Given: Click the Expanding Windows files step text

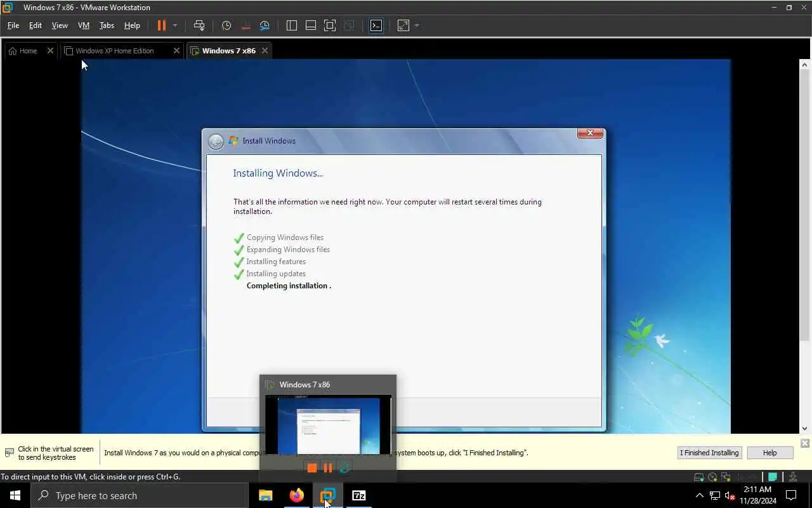Looking at the screenshot, I should click(x=288, y=250).
